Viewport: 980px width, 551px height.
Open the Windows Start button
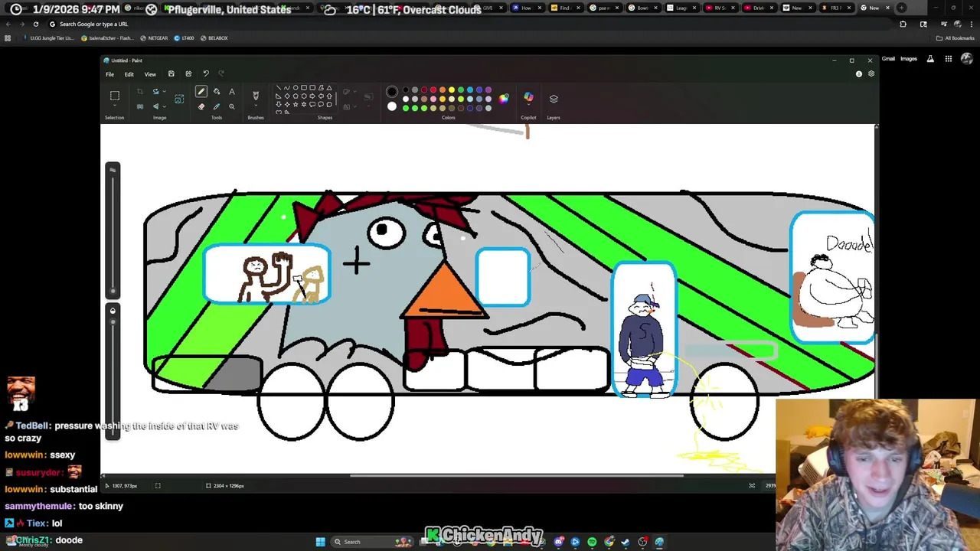click(x=320, y=542)
